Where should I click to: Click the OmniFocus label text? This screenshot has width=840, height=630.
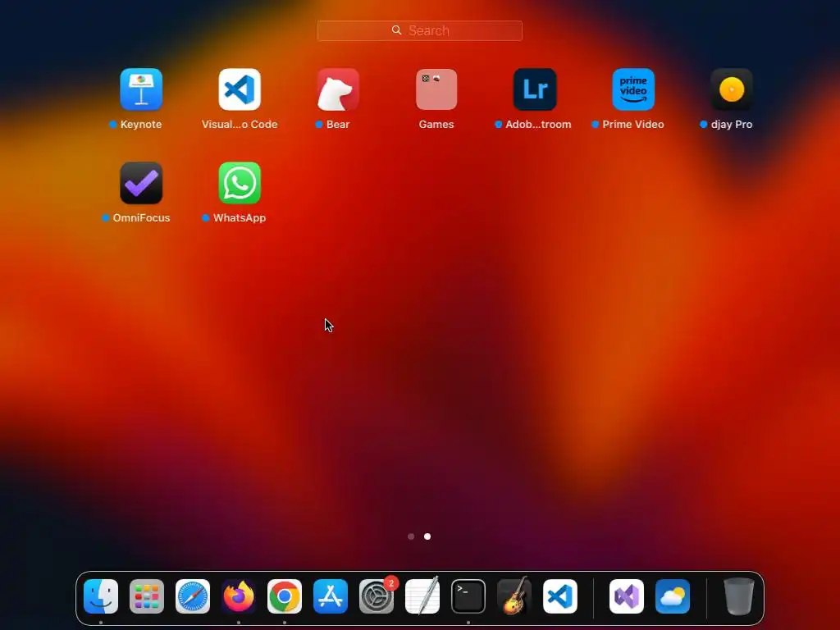[x=141, y=218]
